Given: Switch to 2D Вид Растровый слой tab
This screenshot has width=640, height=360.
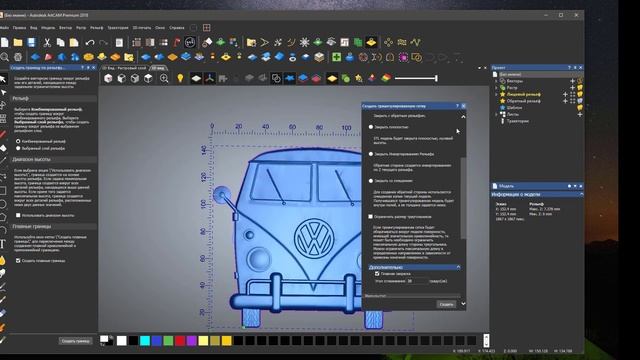Looking at the screenshot, I should [124, 68].
